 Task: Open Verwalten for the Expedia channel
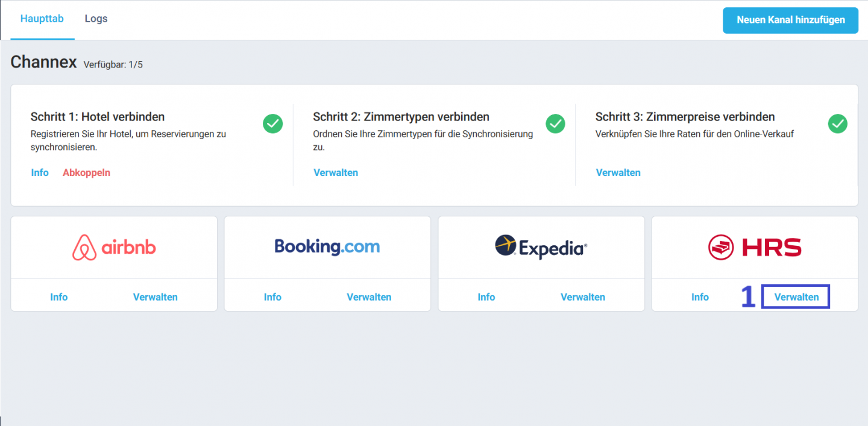[x=583, y=297]
